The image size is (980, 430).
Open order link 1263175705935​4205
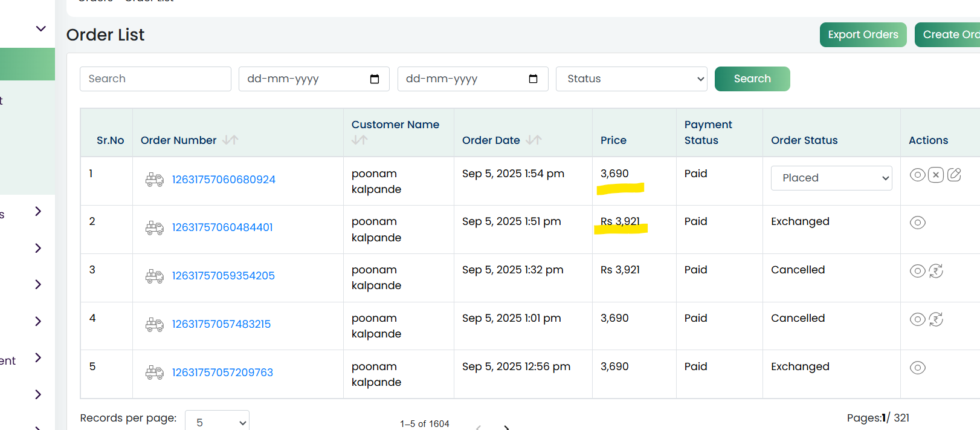click(224, 276)
